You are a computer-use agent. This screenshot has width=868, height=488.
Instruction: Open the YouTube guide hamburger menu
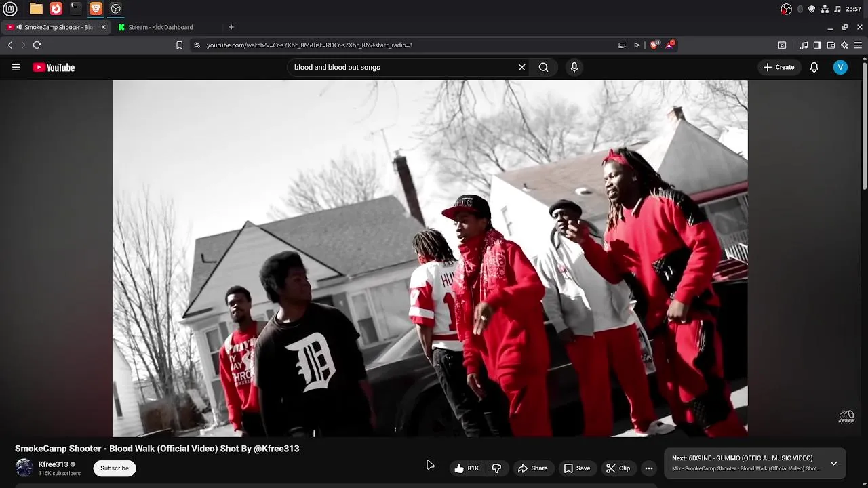point(16,67)
